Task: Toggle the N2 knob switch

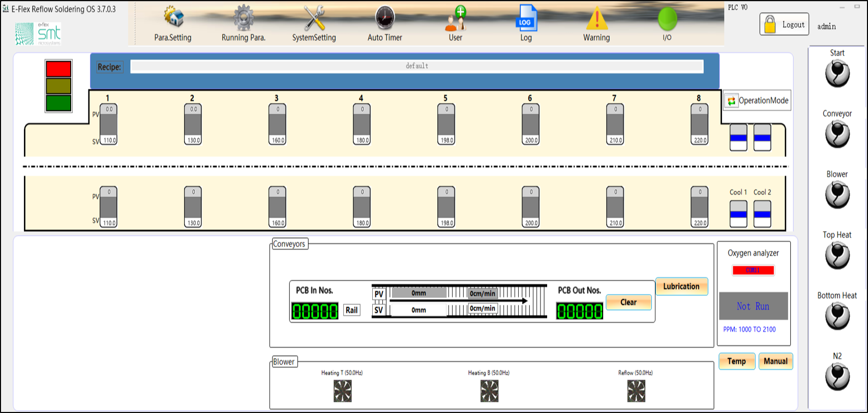Action: coord(837,376)
